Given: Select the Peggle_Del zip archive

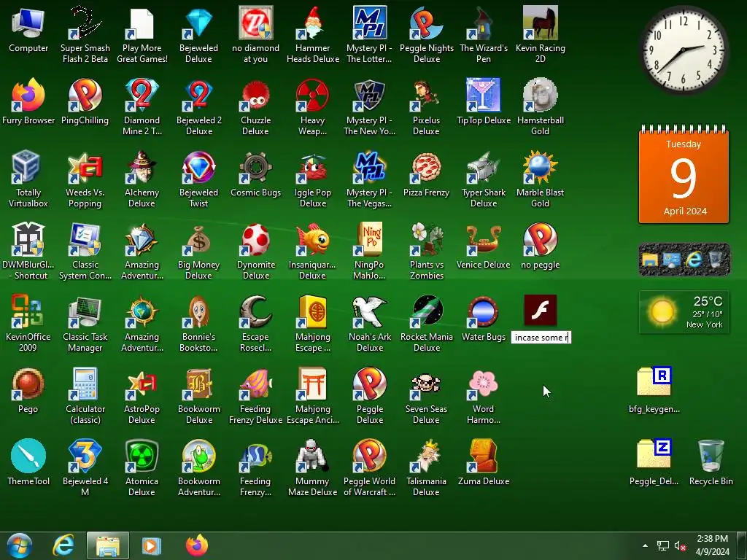Looking at the screenshot, I should pyautogui.click(x=654, y=454).
